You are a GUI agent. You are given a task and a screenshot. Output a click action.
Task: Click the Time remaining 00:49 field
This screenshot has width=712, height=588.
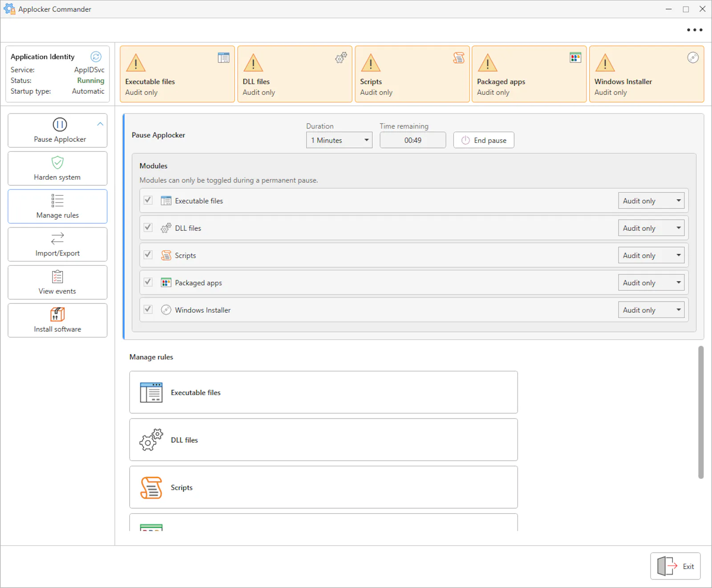click(x=413, y=140)
